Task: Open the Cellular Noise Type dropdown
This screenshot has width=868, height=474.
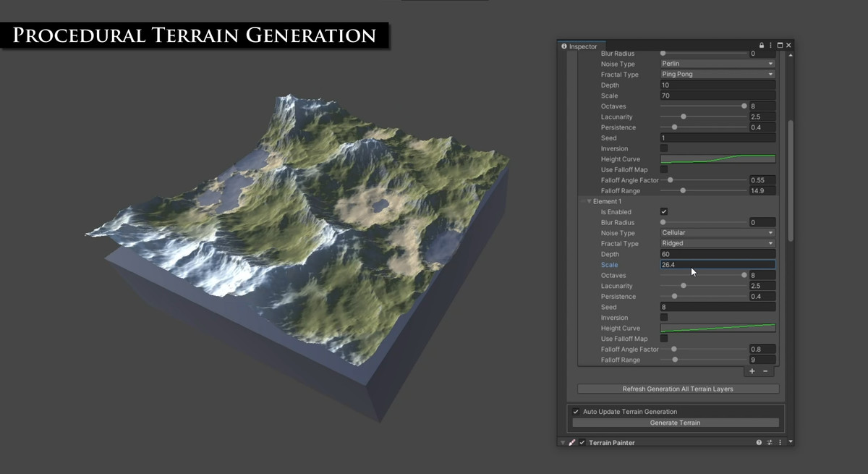Action: coord(718,233)
